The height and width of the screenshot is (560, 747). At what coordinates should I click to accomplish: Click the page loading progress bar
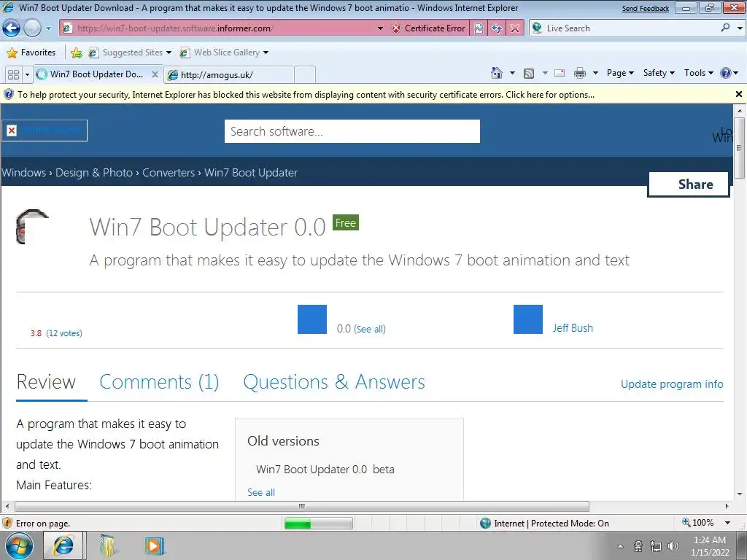click(319, 524)
